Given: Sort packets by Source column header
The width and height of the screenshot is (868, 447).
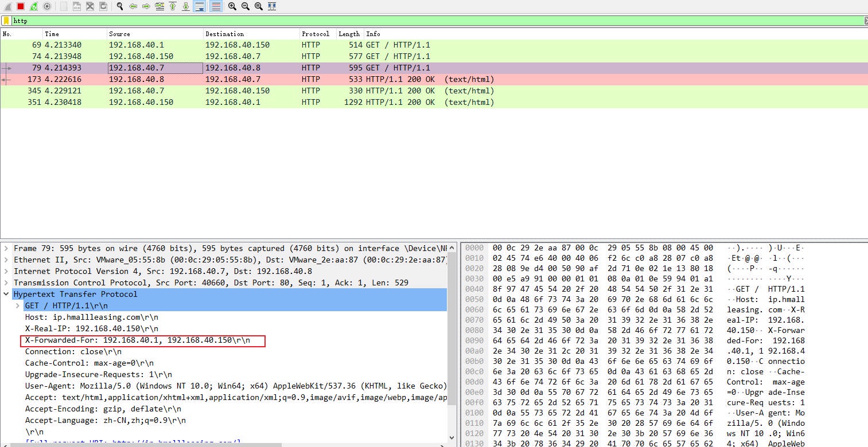Looking at the screenshot, I should click(119, 34).
